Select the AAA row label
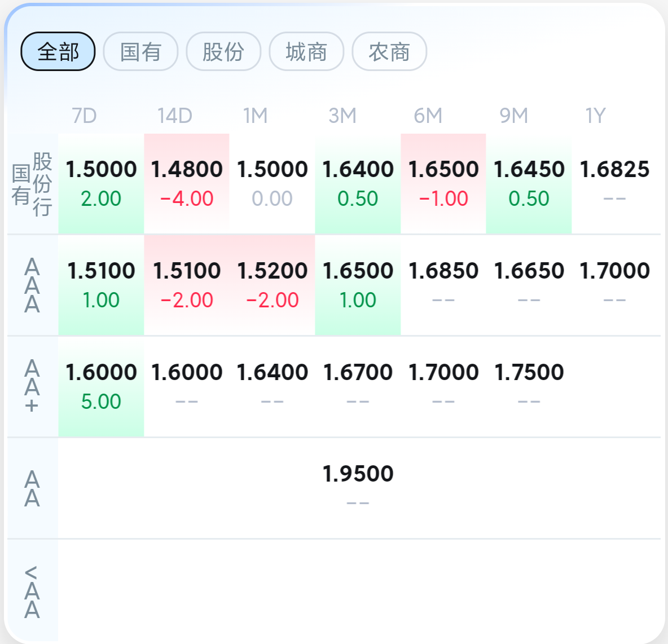The height and width of the screenshot is (644, 668). (32, 285)
